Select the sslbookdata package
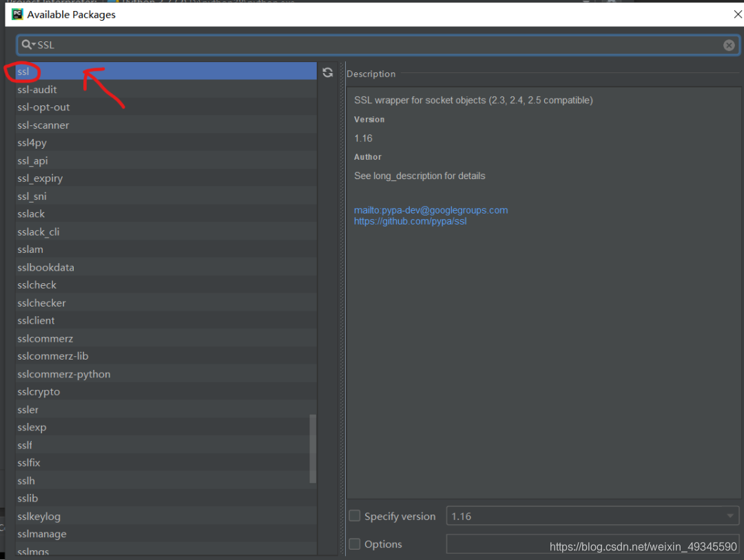 click(166, 268)
